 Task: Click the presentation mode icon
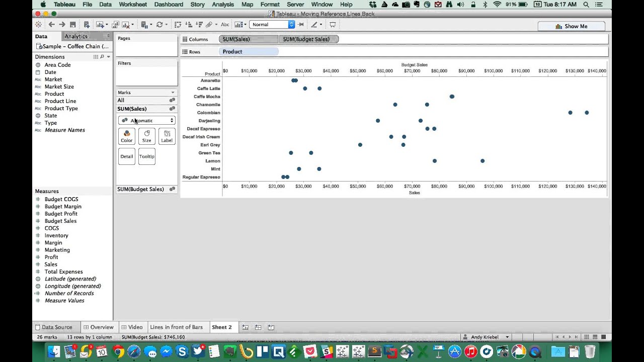coord(333,24)
